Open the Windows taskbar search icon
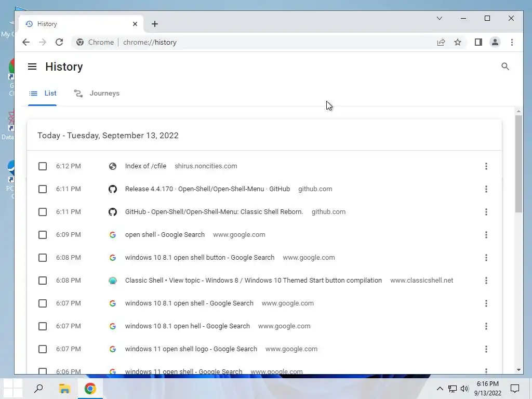 tap(38, 389)
